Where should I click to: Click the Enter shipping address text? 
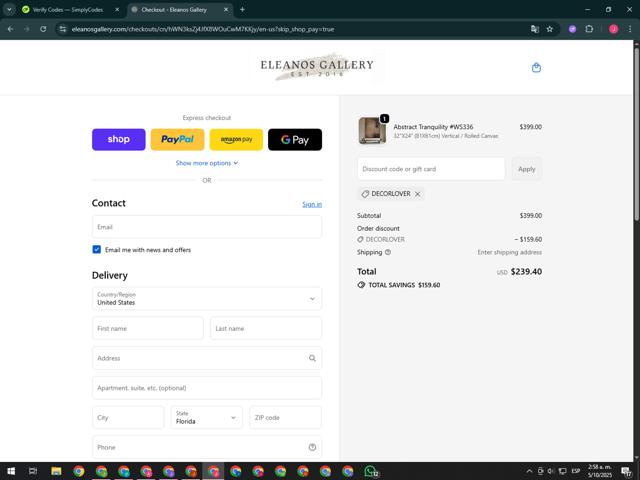(509, 252)
